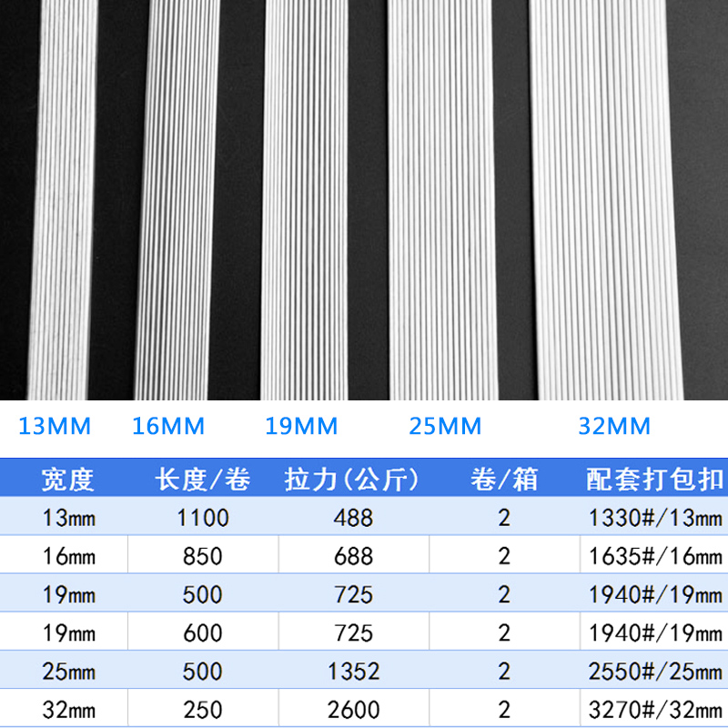The height and width of the screenshot is (728, 728).
Task: Click the 宽度 column header
Action: (67, 480)
